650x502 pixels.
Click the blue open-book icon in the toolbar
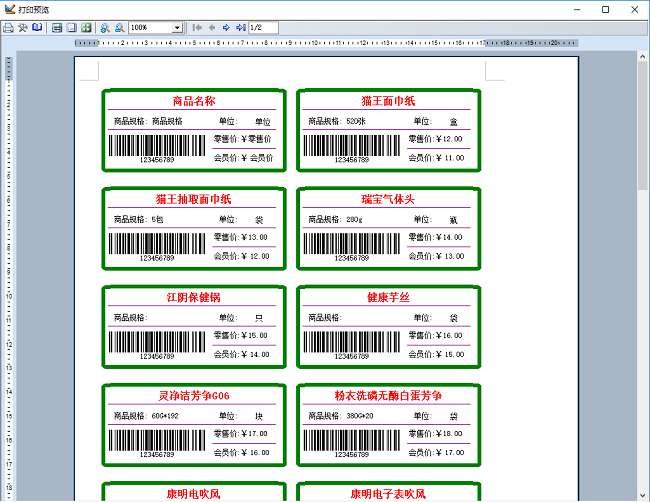coord(37,28)
